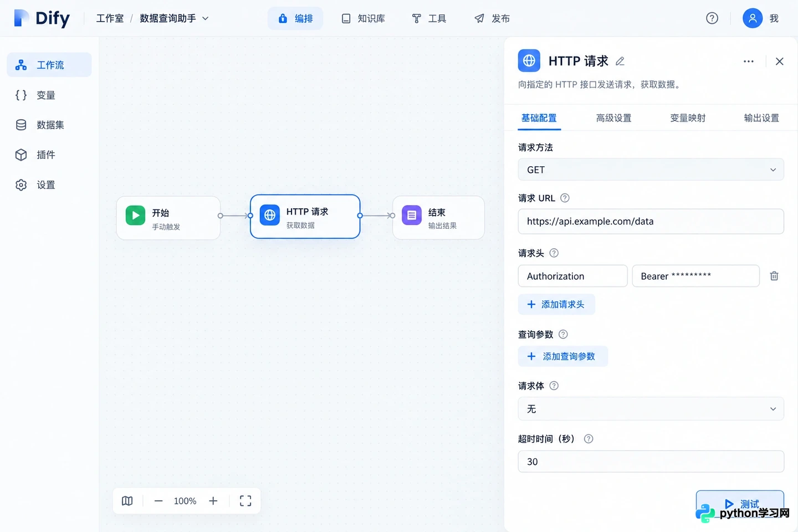Screen dimensions: 798x532
Task: Switch to the 知识库 tab
Action: 363,18
